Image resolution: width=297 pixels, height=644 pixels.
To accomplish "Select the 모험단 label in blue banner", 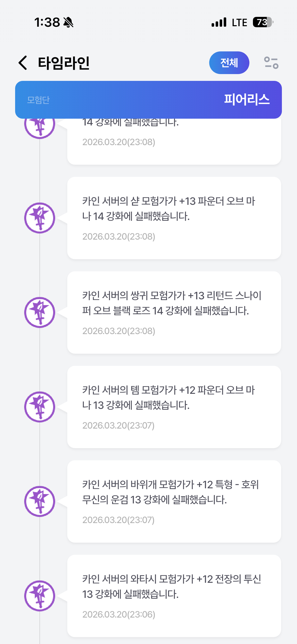I will (38, 100).
